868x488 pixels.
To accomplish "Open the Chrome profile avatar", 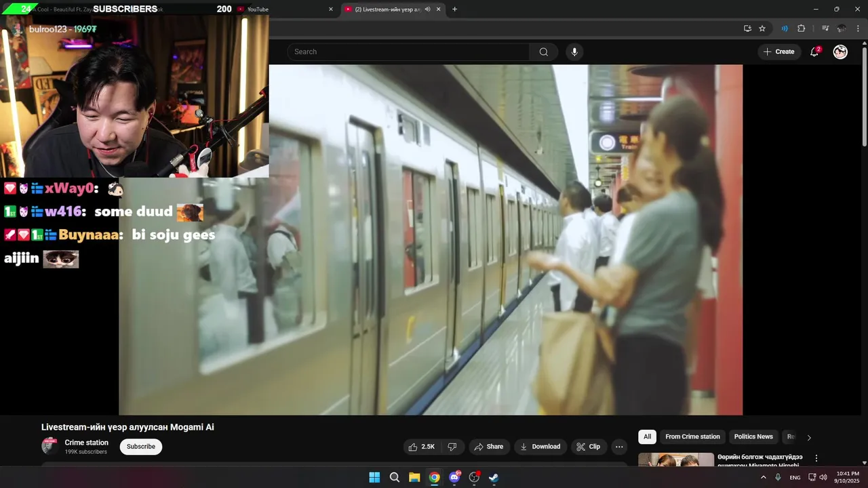I will click(842, 28).
